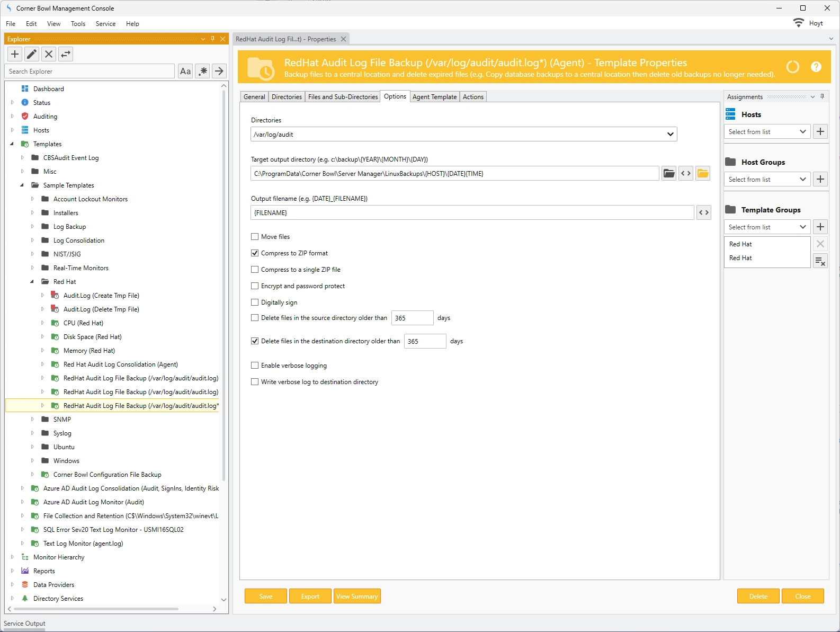Click the help question mark icon
Screen dimensions: 840x632
[816, 67]
